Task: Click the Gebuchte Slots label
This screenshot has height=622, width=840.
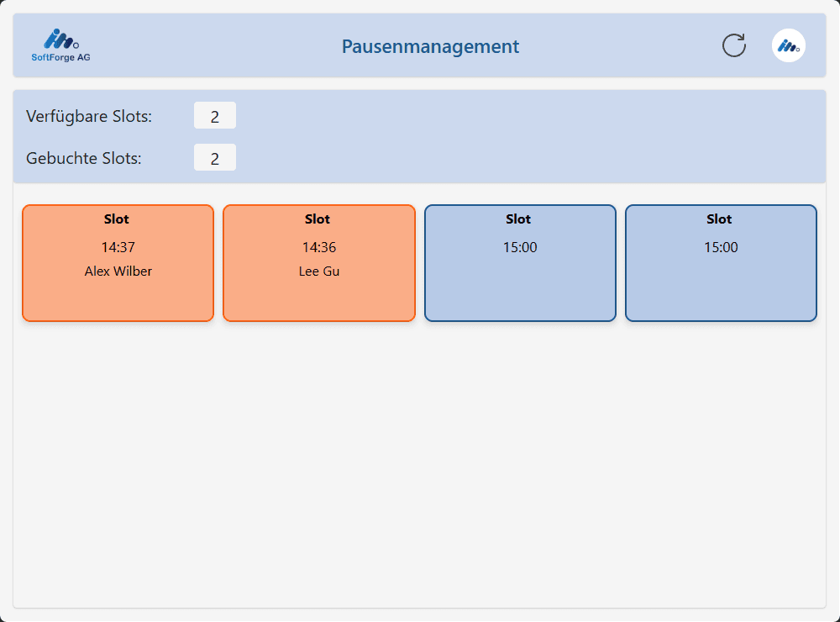Action: click(x=83, y=158)
